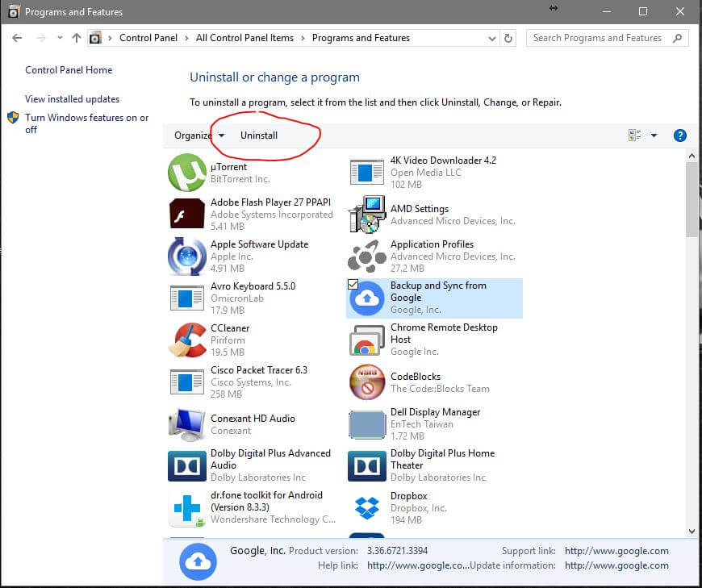Viewport: 702px width, 588px height.
Task: Click the Programs and Features title bar icon
Action: tap(14, 11)
